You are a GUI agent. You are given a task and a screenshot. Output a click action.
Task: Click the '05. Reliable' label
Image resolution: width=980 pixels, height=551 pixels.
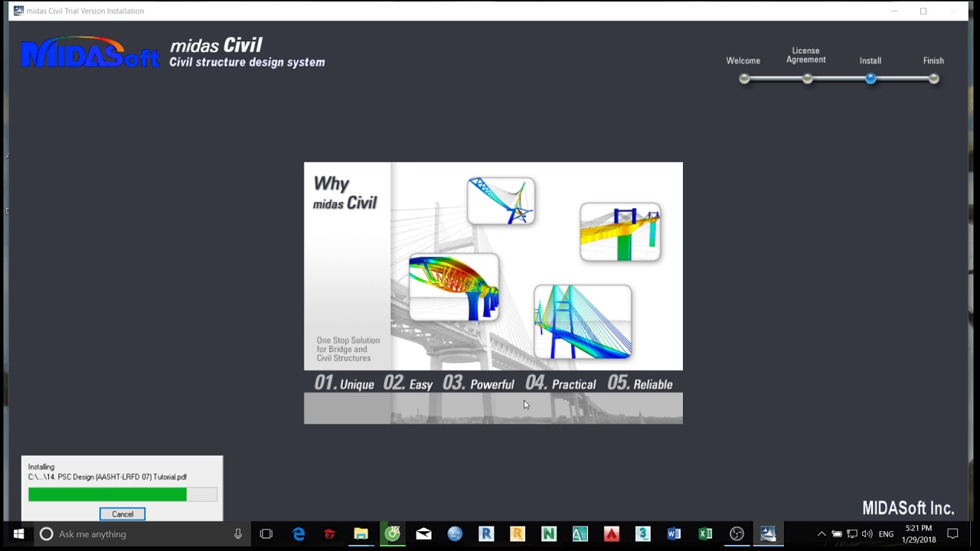click(x=640, y=383)
